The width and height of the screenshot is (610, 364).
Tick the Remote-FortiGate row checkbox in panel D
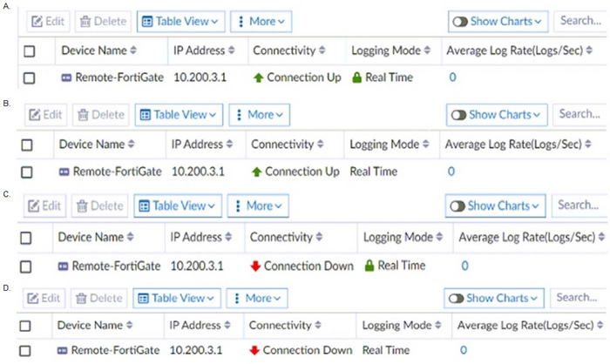click(25, 351)
